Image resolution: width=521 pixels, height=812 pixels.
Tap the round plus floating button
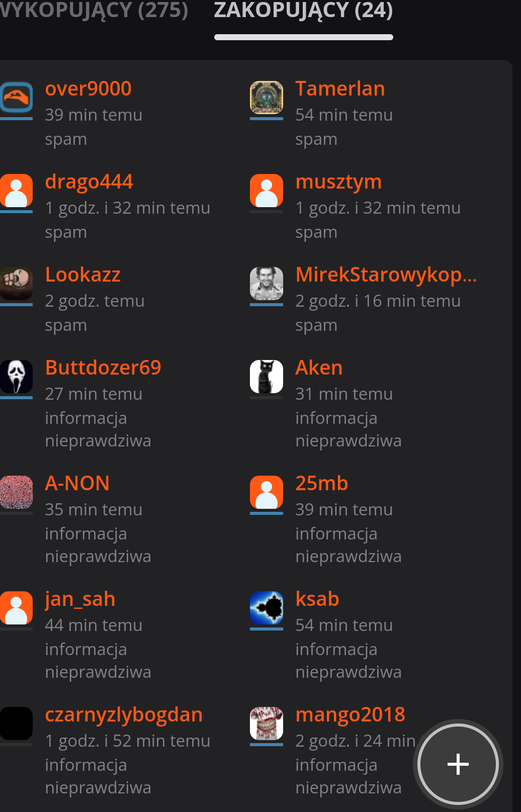(458, 764)
